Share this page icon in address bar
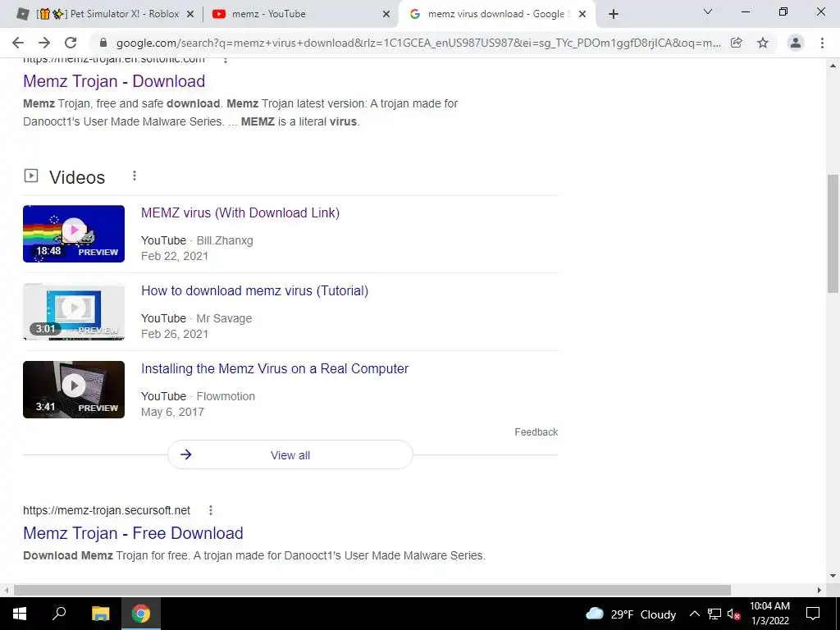 coord(737,43)
